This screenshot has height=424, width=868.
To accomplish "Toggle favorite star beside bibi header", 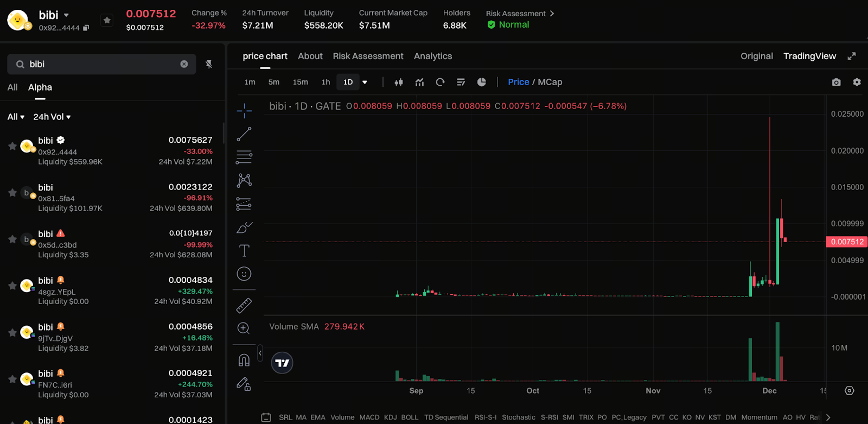I will point(107,20).
